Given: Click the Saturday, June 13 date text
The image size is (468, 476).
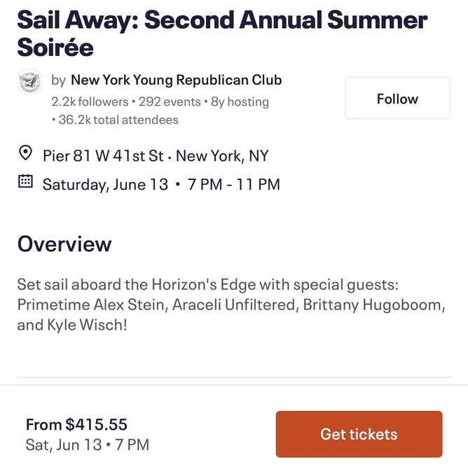Looking at the screenshot, I should [105, 184].
